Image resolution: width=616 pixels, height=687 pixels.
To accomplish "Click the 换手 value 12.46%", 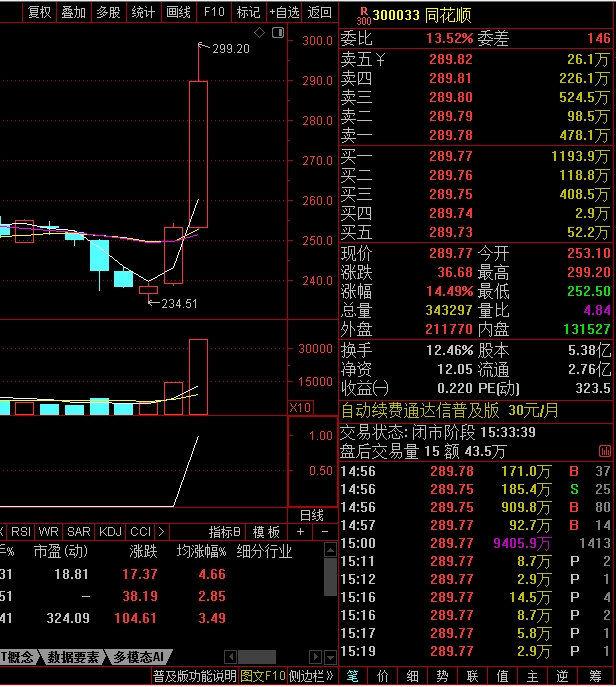I will point(450,351).
